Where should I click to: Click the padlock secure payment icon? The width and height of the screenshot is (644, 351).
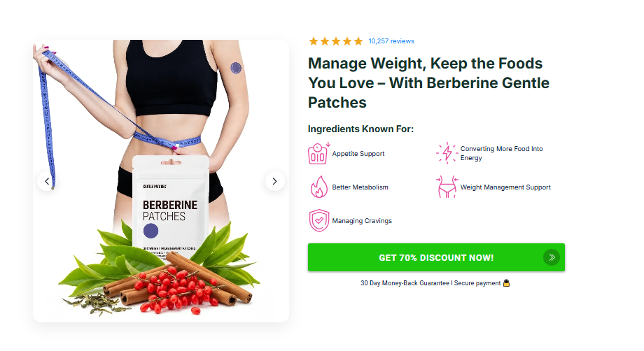pos(506,283)
